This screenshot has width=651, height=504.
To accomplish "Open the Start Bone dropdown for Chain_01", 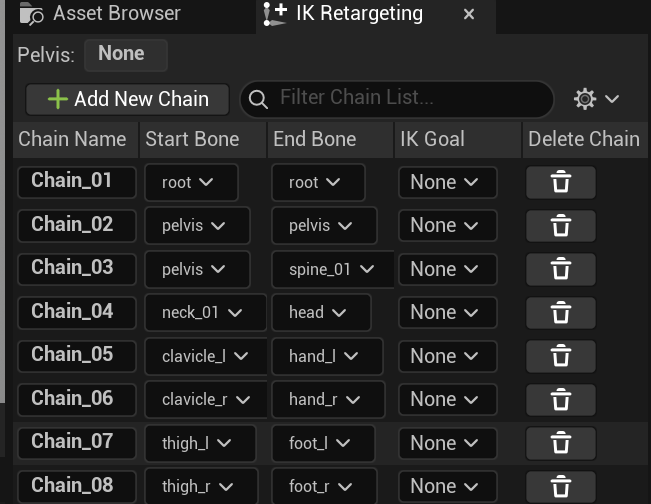I will [191, 182].
